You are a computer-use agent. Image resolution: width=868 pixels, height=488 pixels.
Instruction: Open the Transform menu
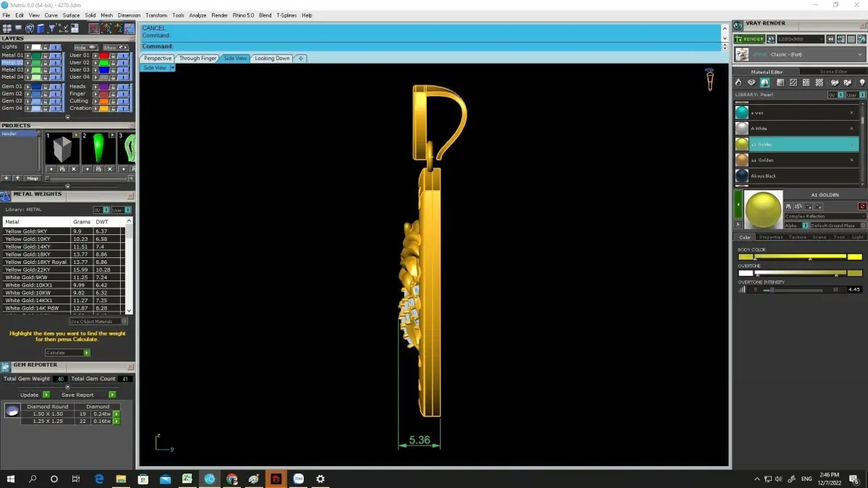tap(156, 15)
